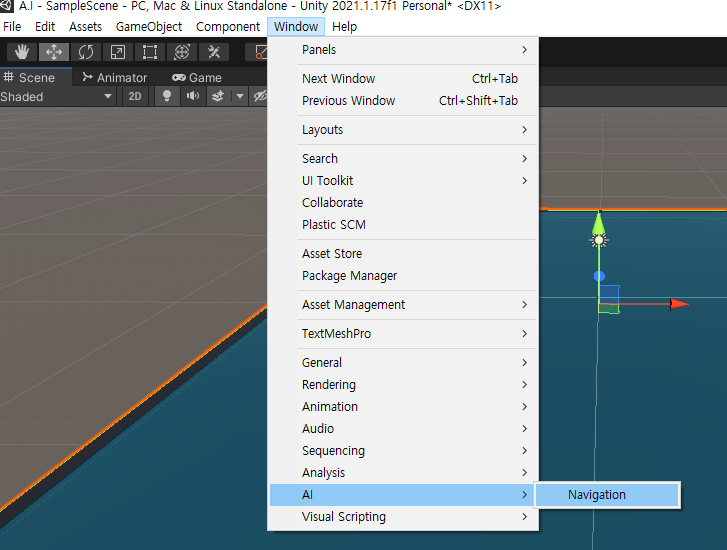This screenshot has height=550, width=727.
Task: Expand the Analysis submenu
Action: click(x=403, y=473)
